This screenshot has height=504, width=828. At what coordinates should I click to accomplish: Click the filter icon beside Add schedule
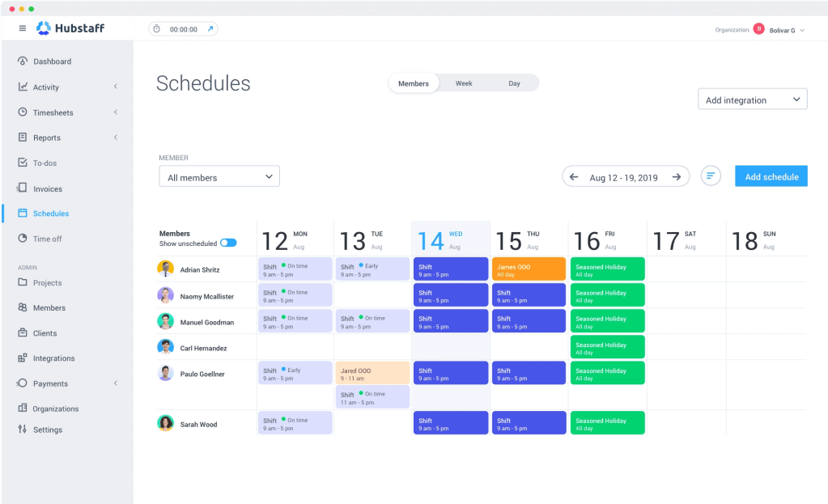(710, 176)
